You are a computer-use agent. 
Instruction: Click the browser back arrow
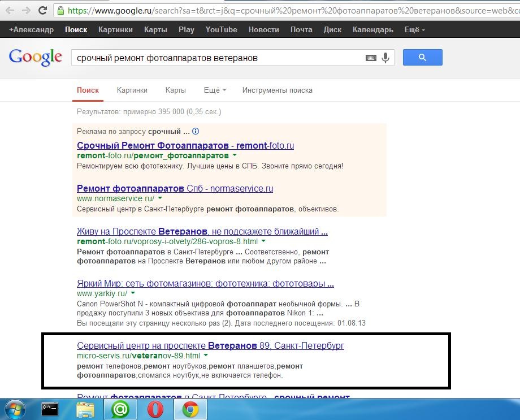point(10,10)
